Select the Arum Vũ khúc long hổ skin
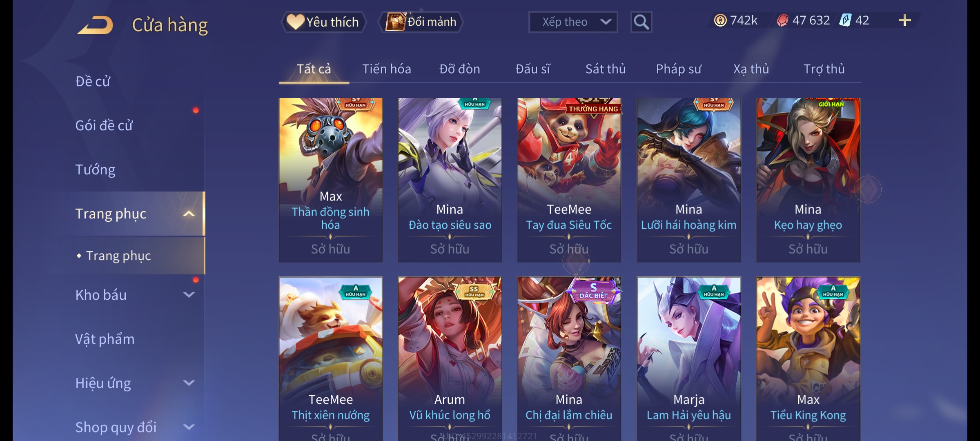The width and height of the screenshot is (980, 441). coord(450,359)
